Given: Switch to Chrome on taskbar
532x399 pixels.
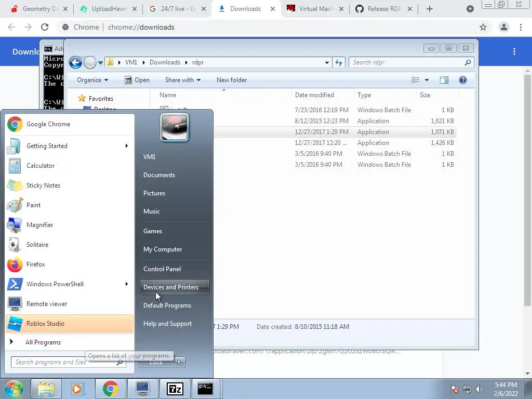Looking at the screenshot, I should click(x=110, y=389).
